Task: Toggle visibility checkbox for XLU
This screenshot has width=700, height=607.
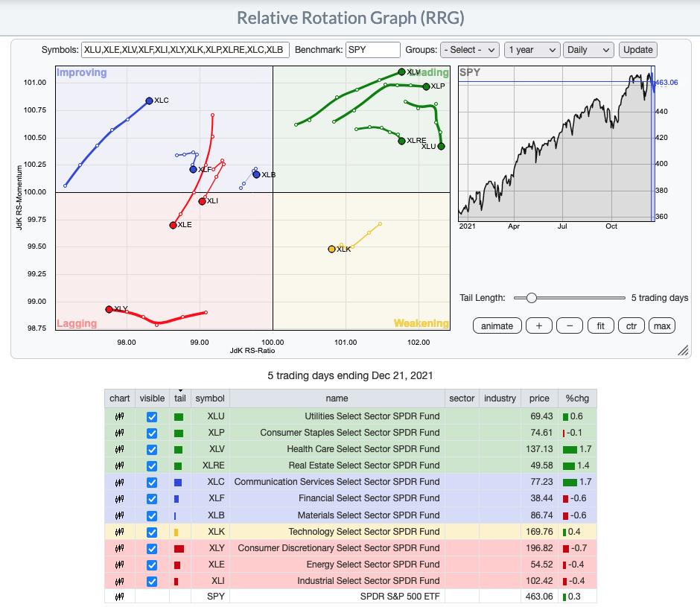Action: 152,417
